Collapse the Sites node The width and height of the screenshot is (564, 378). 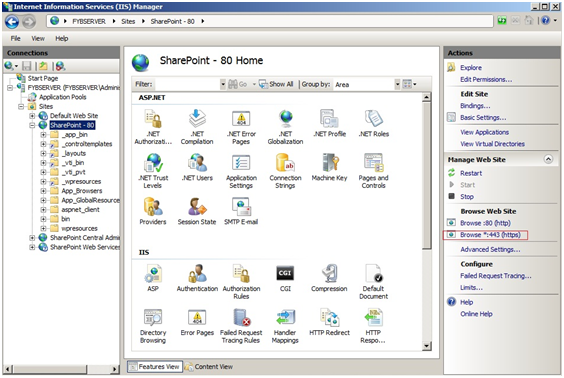click(x=21, y=106)
